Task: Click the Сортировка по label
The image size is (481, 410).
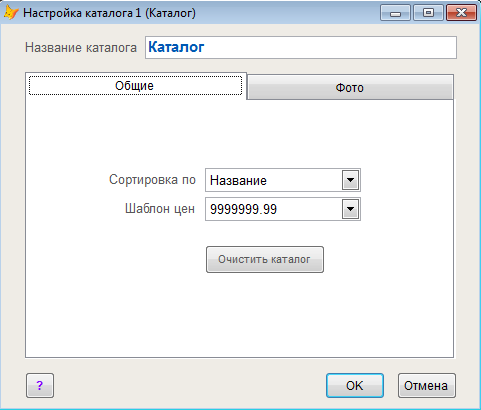Action: click(152, 180)
